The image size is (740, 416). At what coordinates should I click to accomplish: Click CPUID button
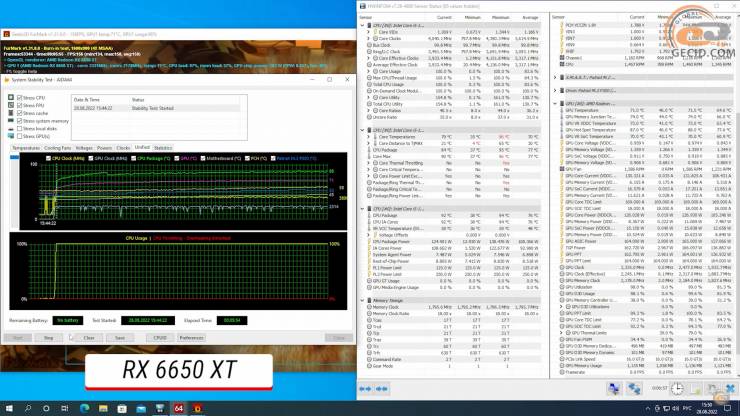point(160,338)
